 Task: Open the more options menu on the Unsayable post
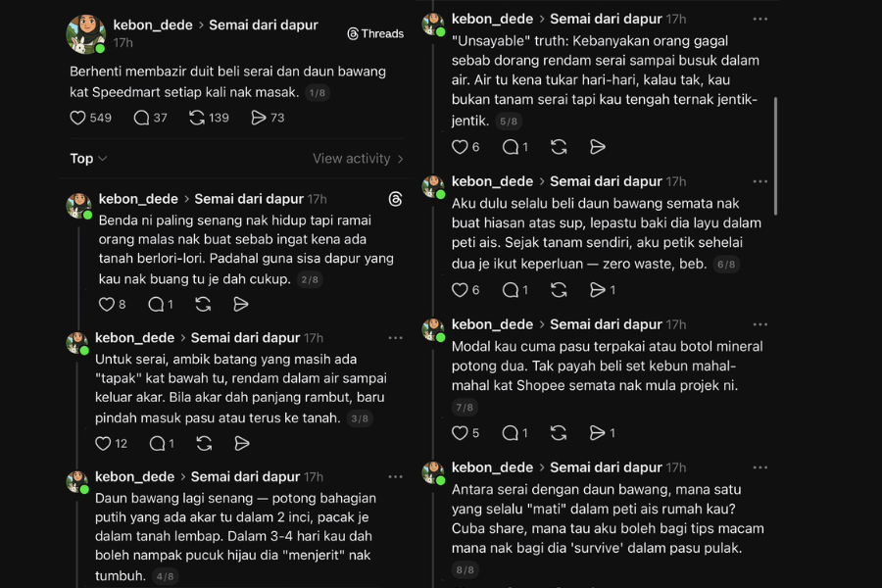click(760, 18)
